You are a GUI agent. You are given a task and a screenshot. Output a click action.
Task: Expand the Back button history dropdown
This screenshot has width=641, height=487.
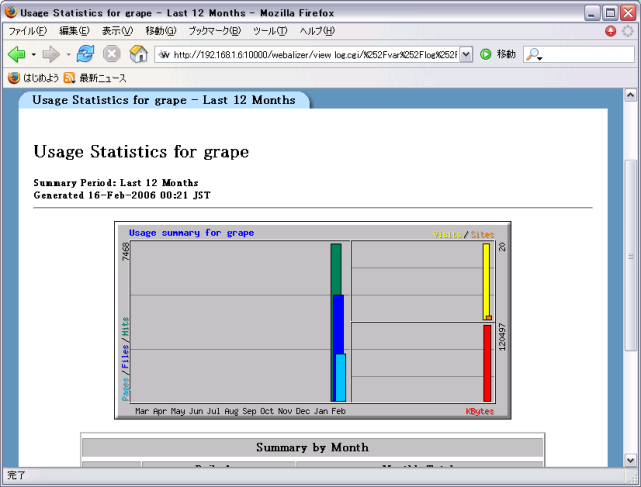pos(33,54)
